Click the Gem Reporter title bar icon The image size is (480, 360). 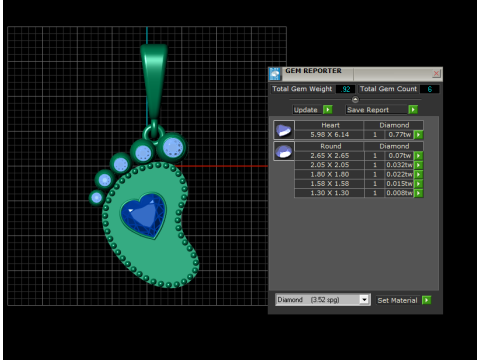click(275, 74)
